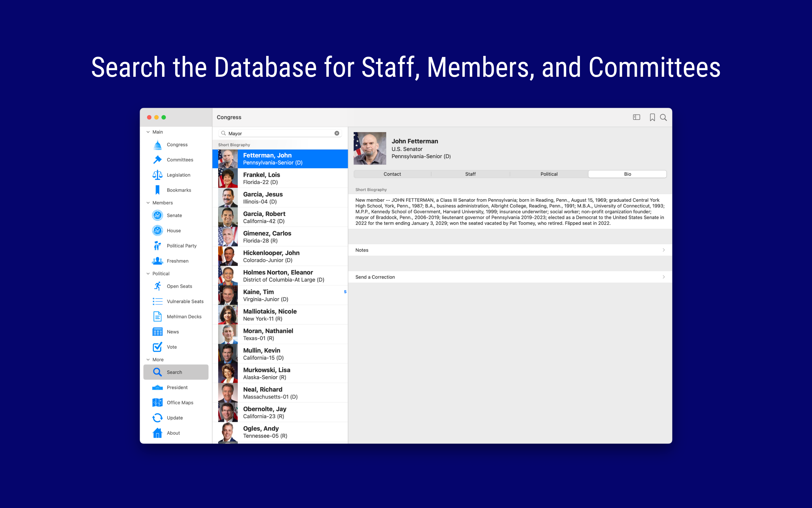Click Murkowski, Lisa's photo thumbnail
Image resolution: width=812 pixels, height=508 pixels.
click(x=228, y=373)
